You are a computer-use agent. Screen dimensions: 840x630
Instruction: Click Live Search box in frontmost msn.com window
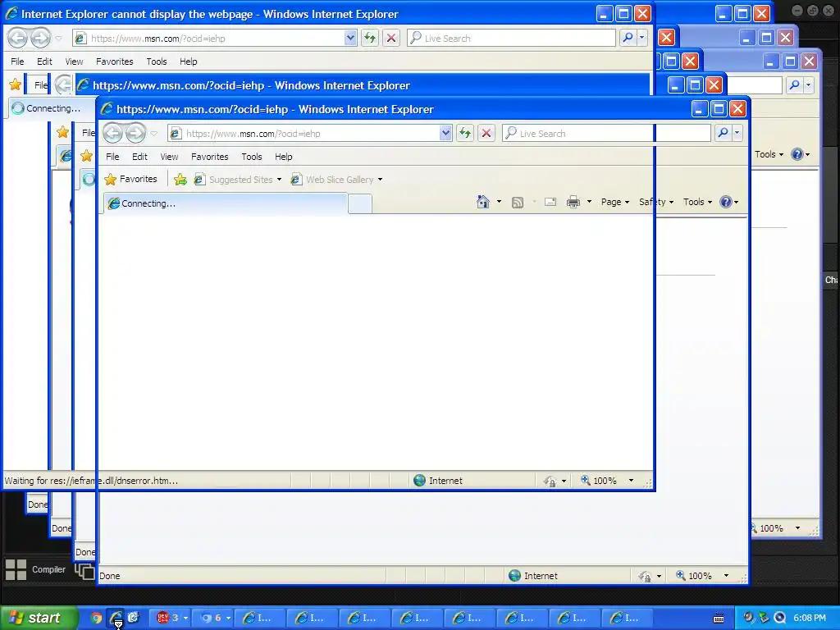coord(606,134)
